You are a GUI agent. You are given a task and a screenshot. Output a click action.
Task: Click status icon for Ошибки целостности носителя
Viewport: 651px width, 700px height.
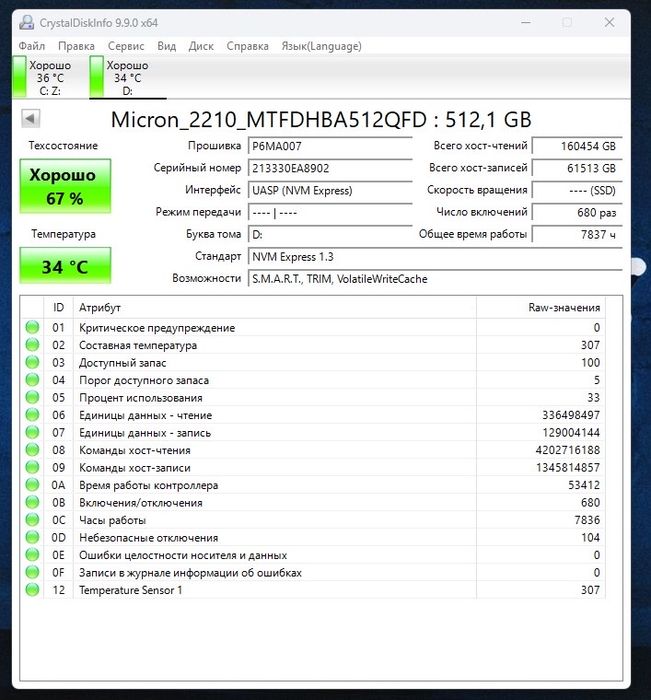(32, 555)
